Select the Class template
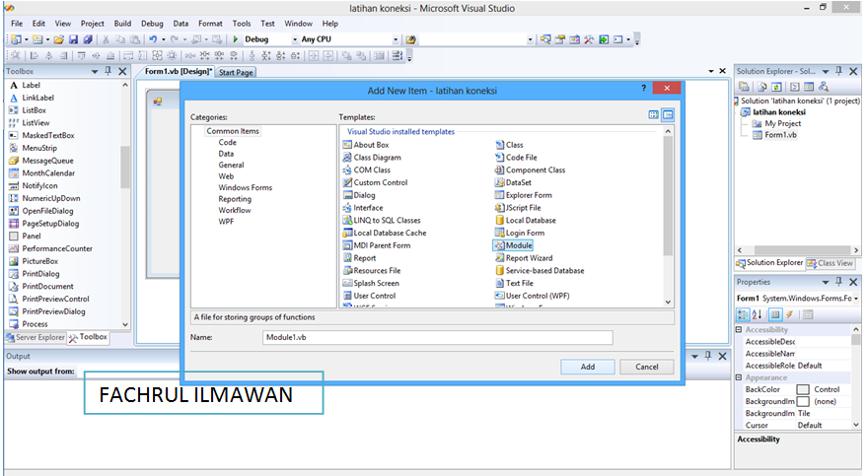 pos(509,145)
